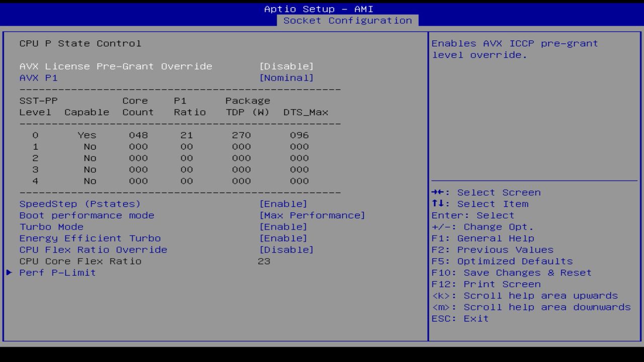The height and width of the screenshot is (362, 644).
Task: Open the Turbo Mode value list
Action: [x=284, y=227]
